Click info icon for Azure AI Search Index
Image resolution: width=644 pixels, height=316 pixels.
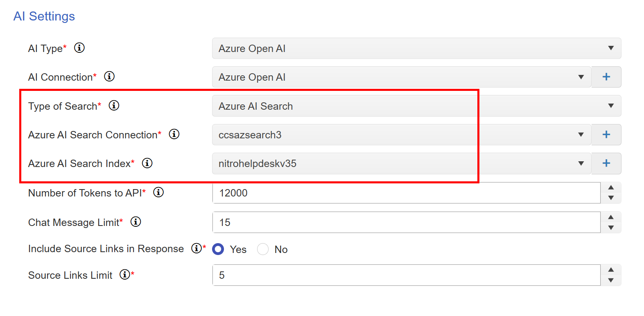147,163
